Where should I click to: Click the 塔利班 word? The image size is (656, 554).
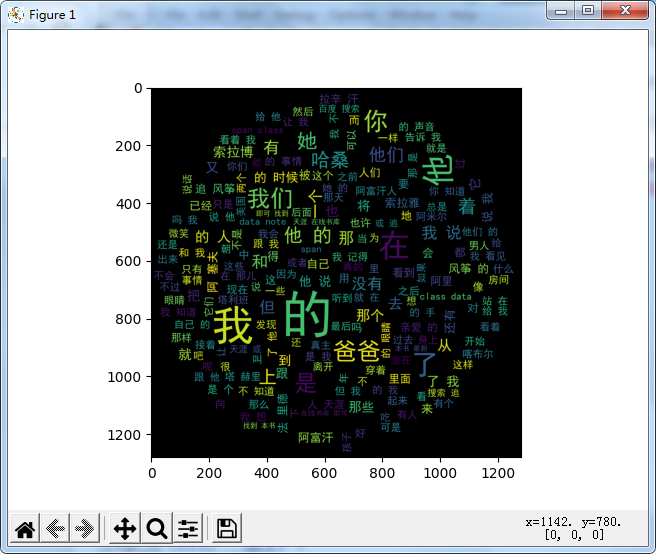[233, 300]
